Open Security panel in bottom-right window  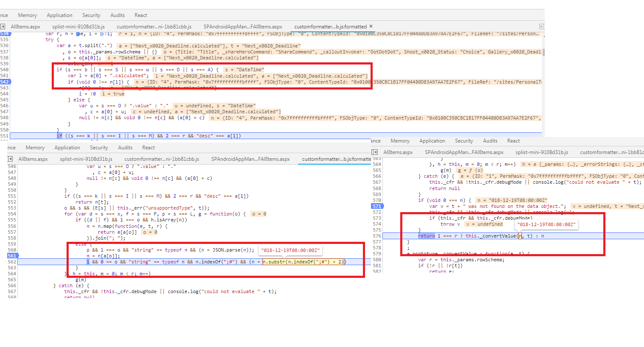[x=464, y=141]
